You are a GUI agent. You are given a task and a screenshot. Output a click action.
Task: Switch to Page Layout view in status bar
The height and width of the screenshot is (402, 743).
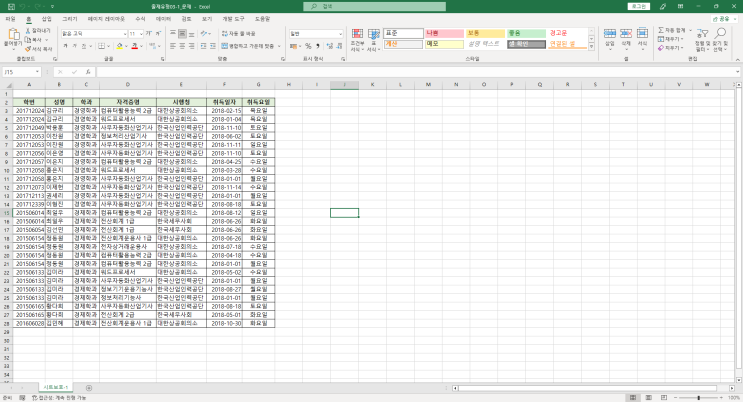click(648, 397)
